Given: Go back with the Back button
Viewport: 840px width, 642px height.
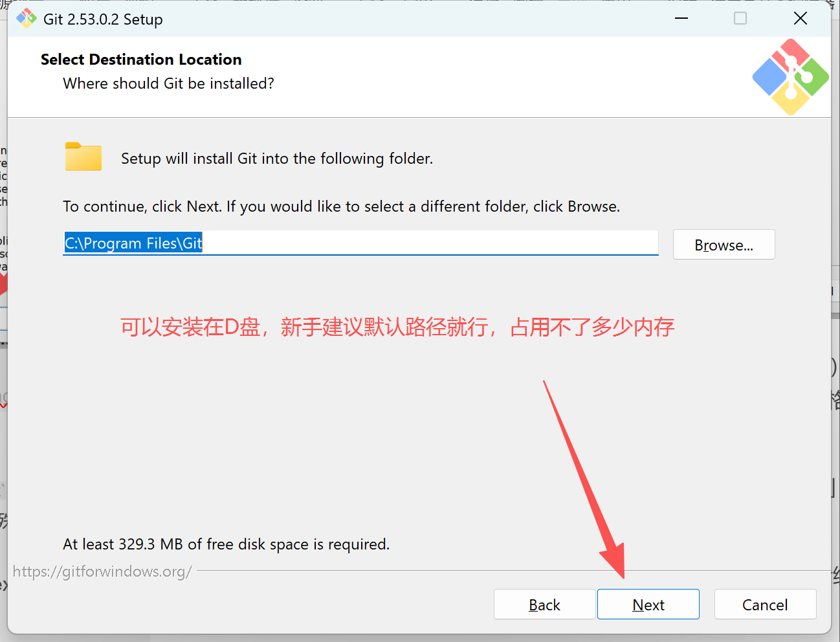Looking at the screenshot, I should point(544,604).
